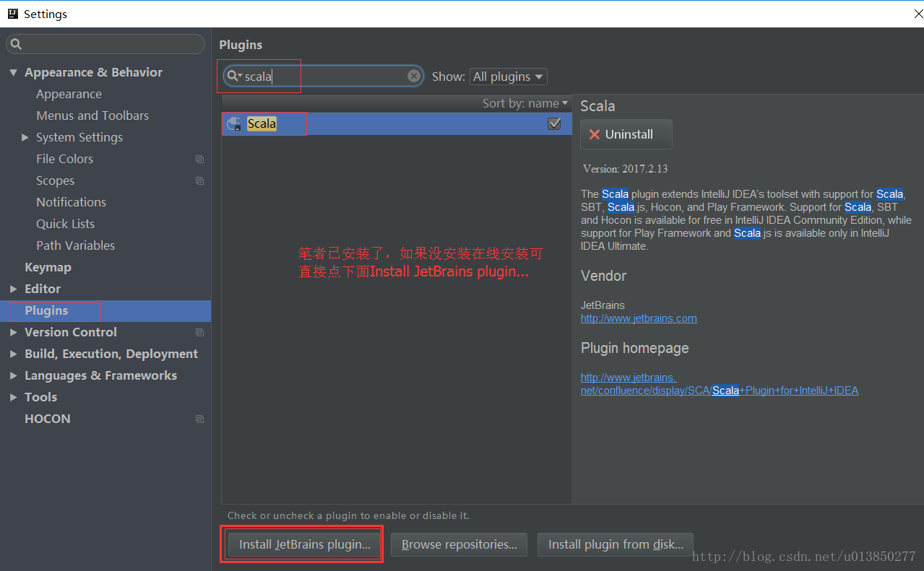The image size is (924, 571).
Task: Select the Scopes settings page
Action: 55,180
